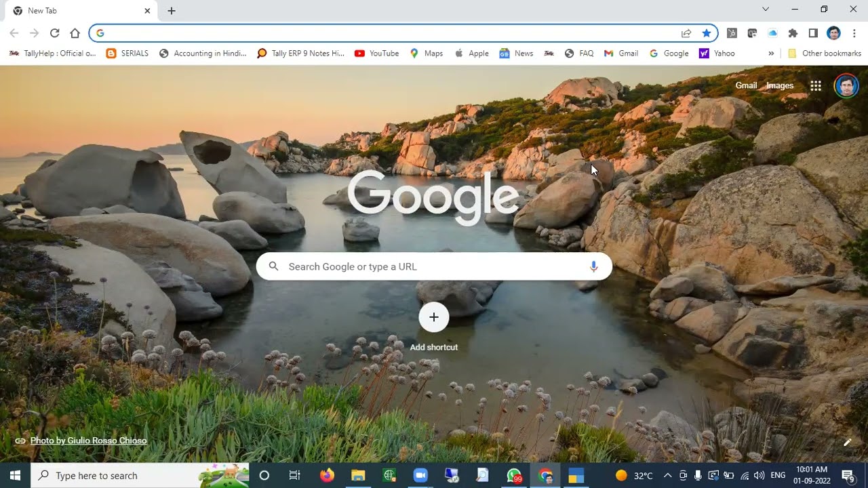Open the SERIALS bookmark
The width and height of the screenshot is (868, 488).
click(127, 54)
